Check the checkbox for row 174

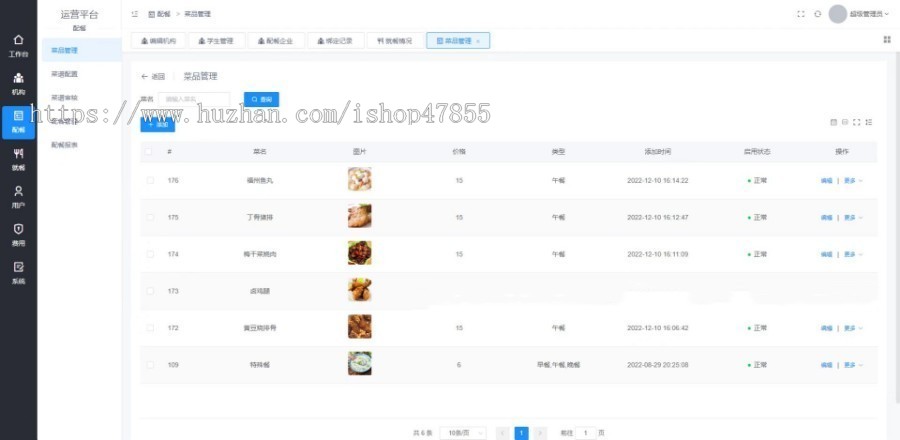coord(150,254)
